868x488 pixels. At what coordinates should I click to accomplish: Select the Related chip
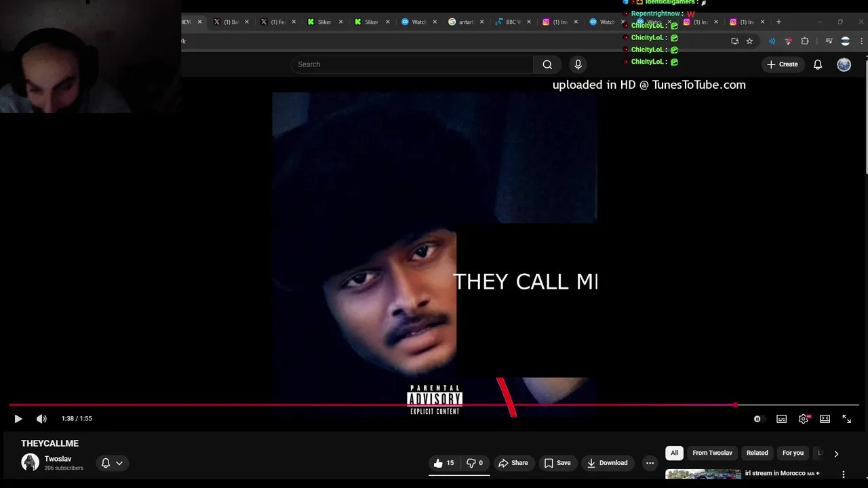point(757,453)
